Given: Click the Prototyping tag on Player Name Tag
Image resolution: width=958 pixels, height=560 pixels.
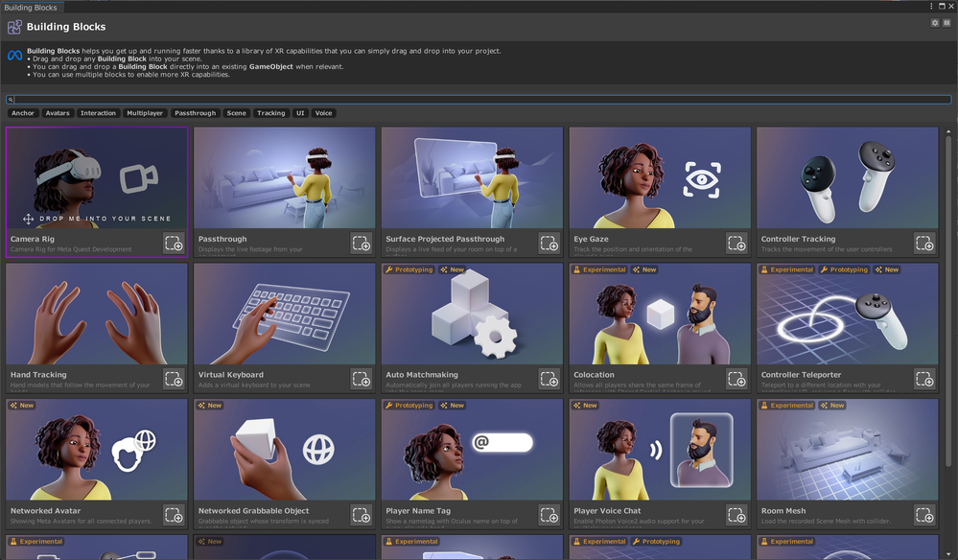Looking at the screenshot, I should 409,405.
